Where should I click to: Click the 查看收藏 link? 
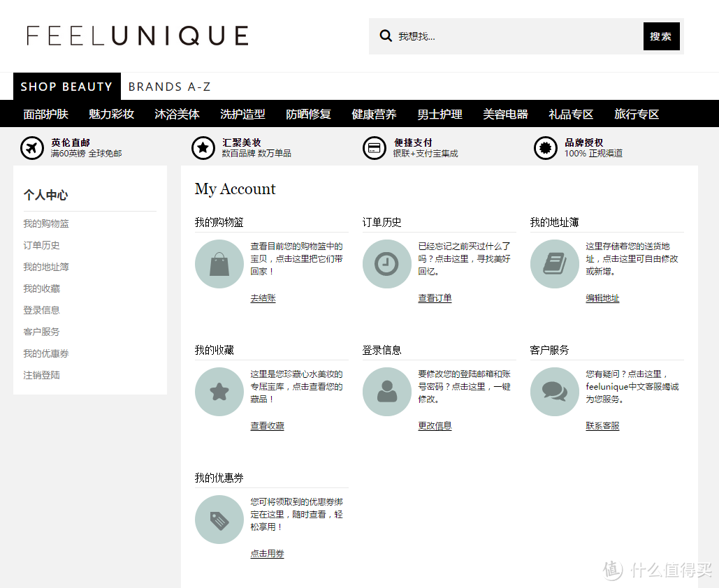click(268, 426)
